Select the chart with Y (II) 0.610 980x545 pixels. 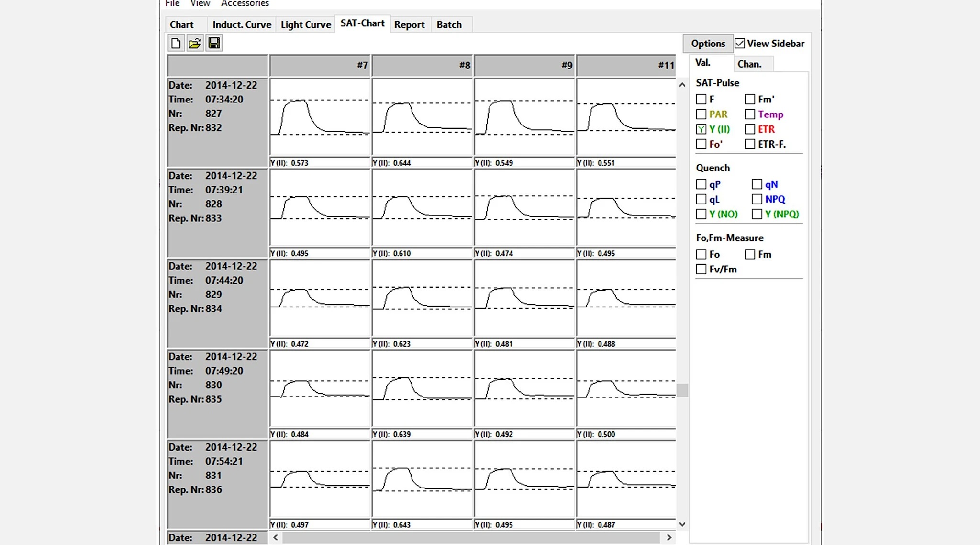tap(422, 207)
